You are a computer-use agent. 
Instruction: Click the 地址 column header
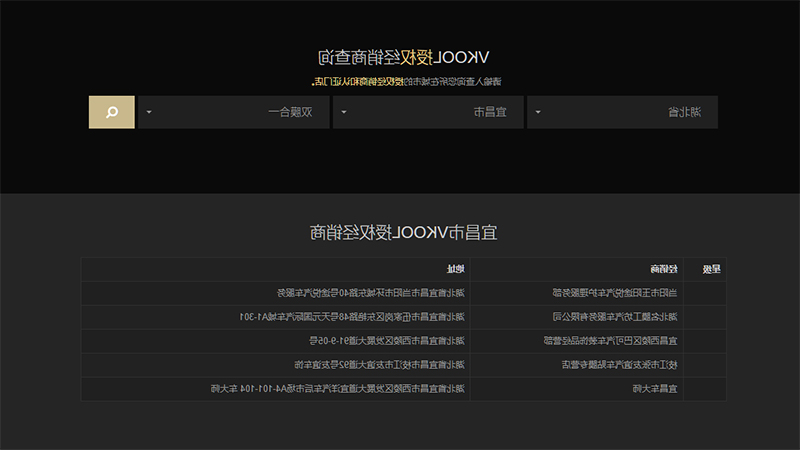[456, 269]
